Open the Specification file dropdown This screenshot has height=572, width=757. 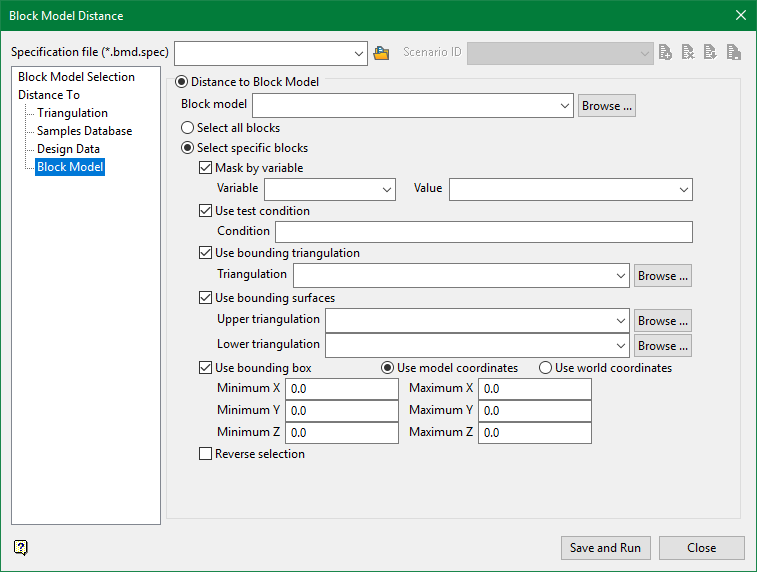[x=360, y=53]
